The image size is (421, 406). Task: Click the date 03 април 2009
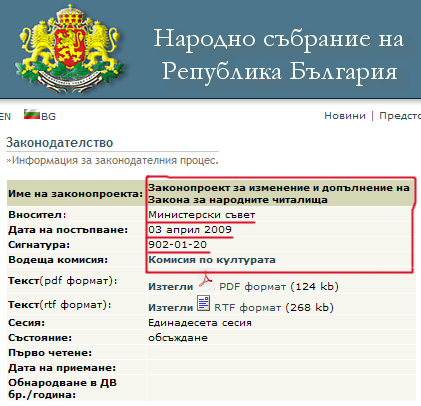(x=190, y=230)
